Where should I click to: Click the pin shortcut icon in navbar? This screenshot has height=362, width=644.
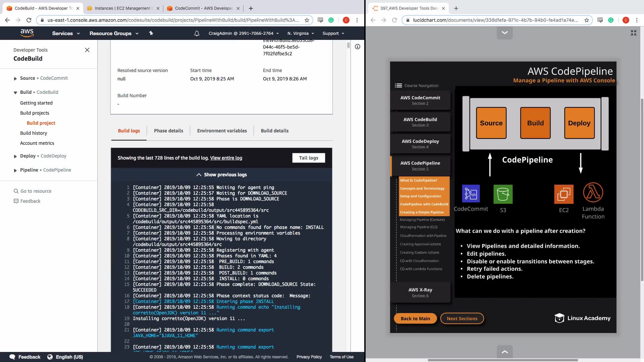pyautogui.click(x=151, y=33)
